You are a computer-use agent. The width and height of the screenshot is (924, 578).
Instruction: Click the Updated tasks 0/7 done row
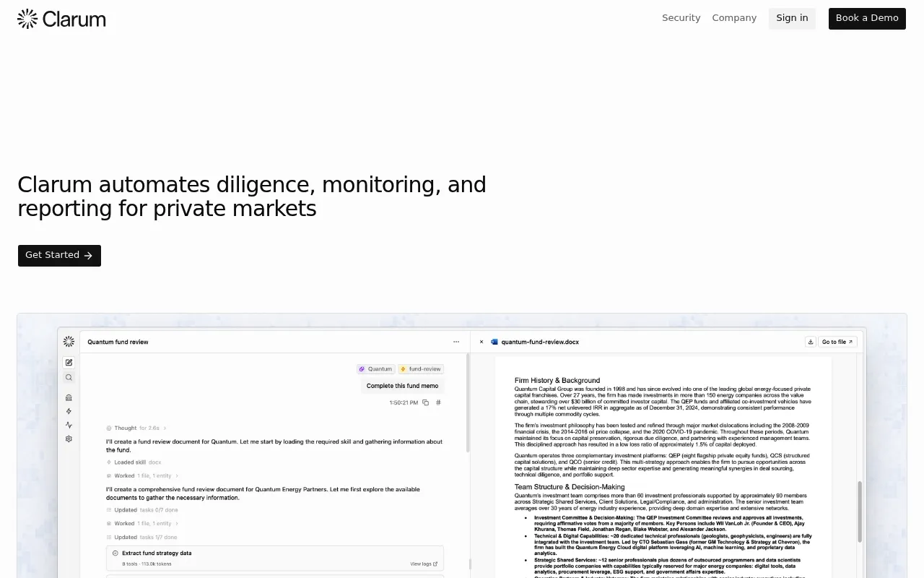pos(142,509)
